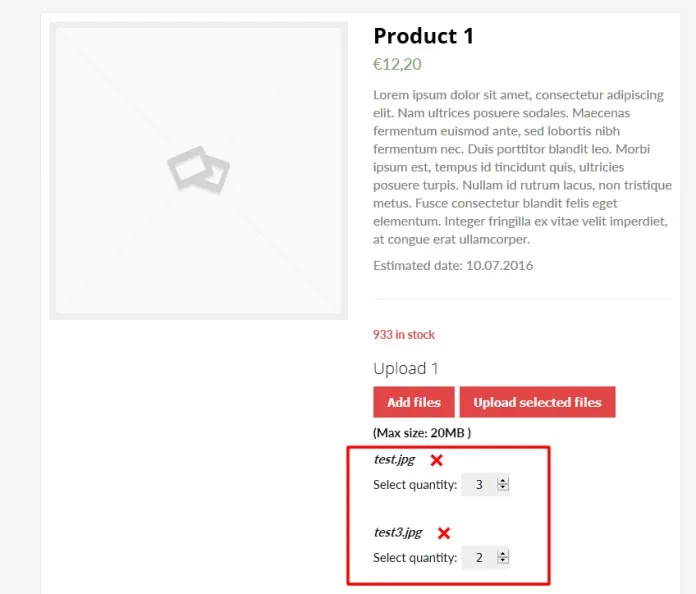Click the test3.jpg file name
Viewport: 696px width, 594px height.
coord(398,533)
